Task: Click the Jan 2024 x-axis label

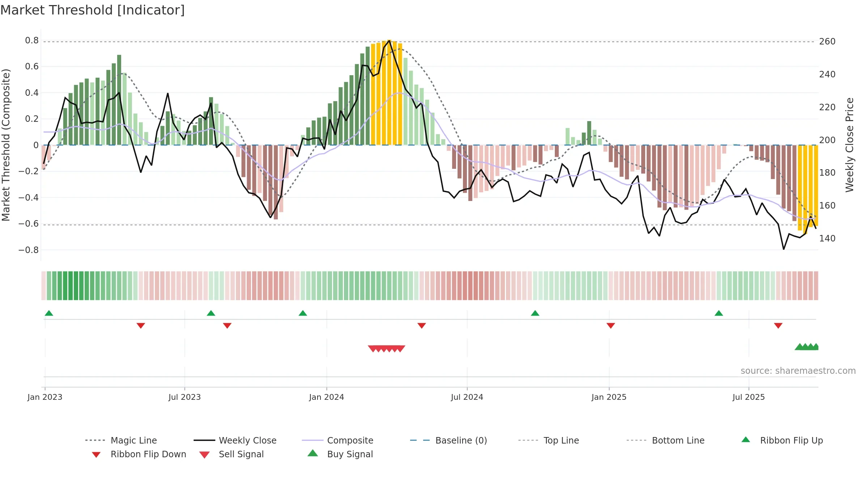Action: 327,397
